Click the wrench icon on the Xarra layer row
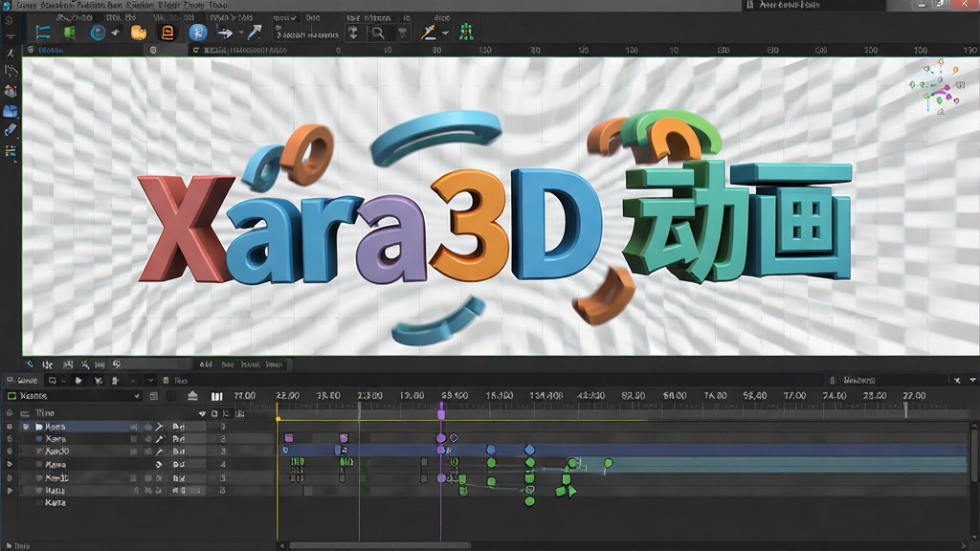Viewport: 980px width, 551px height. [x=160, y=439]
